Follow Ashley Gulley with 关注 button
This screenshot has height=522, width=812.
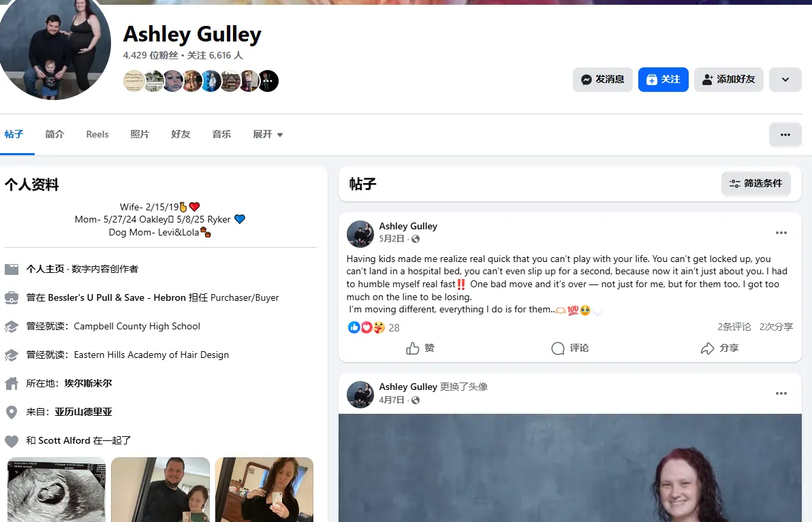click(663, 80)
